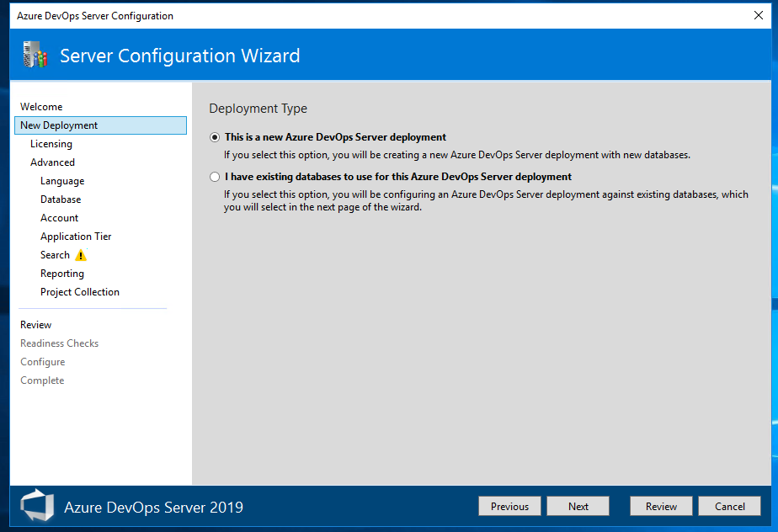
Task: Click the Azure DevOps Server 2019 text
Action: click(x=153, y=508)
